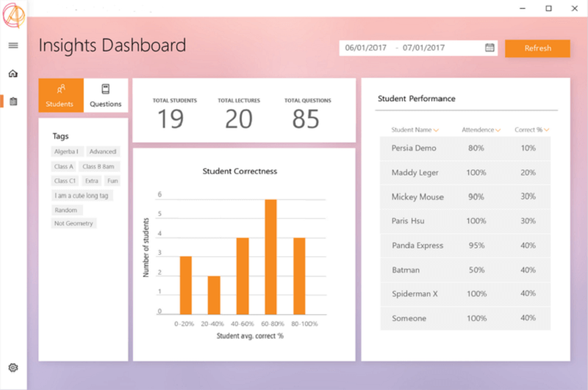The height and width of the screenshot is (390, 588).
Task: Toggle the Algebra I tag filter
Action: point(67,151)
